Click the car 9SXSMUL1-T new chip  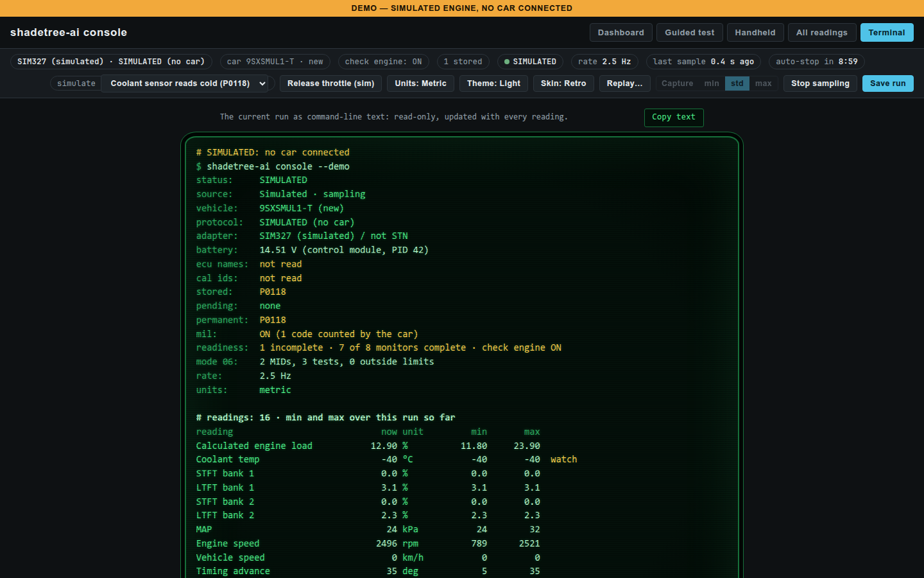[x=275, y=62]
